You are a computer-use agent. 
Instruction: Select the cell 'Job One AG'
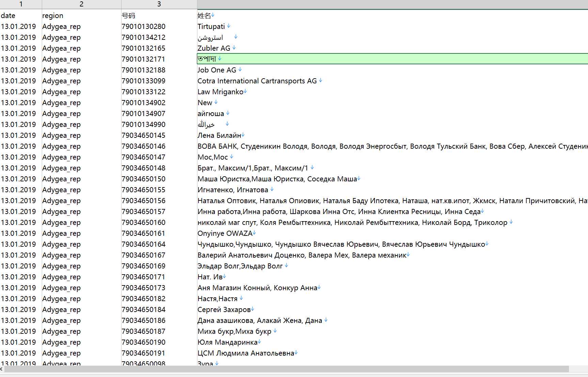tap(393, 70)
